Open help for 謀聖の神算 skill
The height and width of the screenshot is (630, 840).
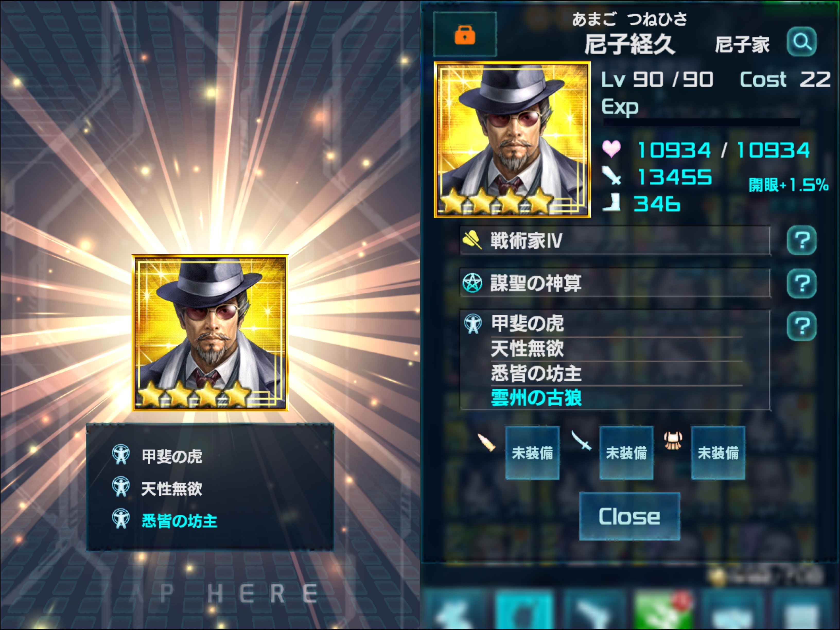pos(802,283)
